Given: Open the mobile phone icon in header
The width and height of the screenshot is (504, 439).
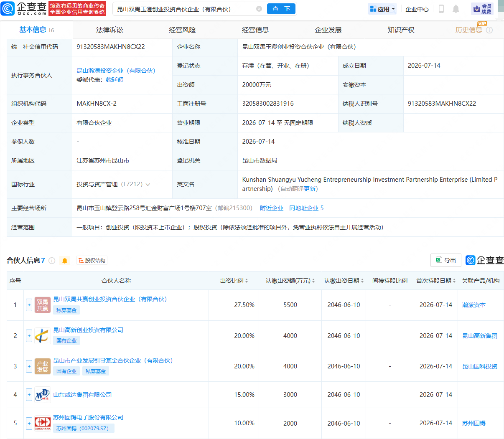Looking at the screenshot, I should point(441,9).
